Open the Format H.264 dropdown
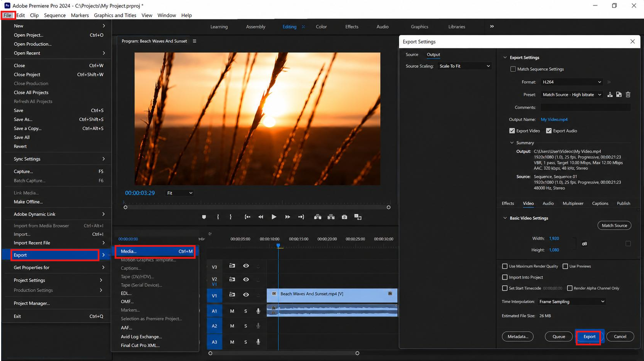 coord(572,82)
